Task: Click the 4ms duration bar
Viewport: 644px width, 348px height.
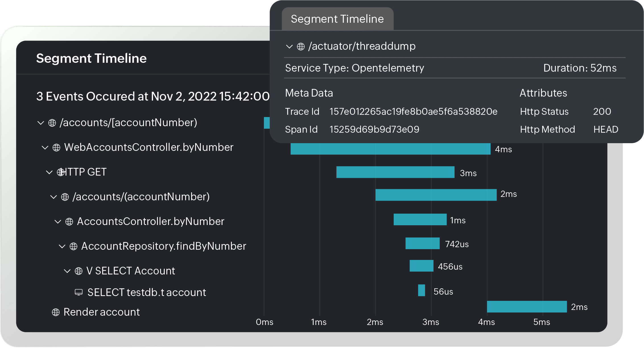Action: (x=390, y=149)
